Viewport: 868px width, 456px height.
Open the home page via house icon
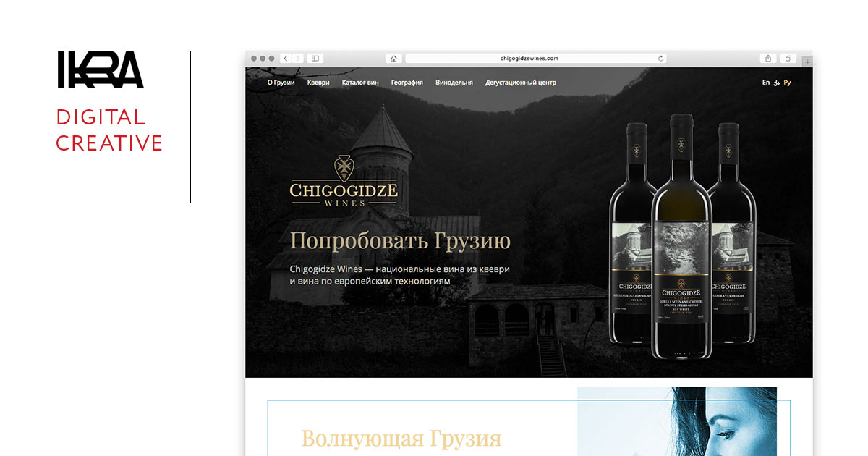coord(393,59)
